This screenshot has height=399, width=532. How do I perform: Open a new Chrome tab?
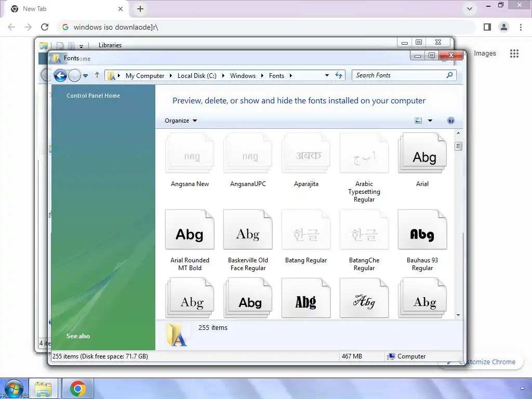coord(140,9)
